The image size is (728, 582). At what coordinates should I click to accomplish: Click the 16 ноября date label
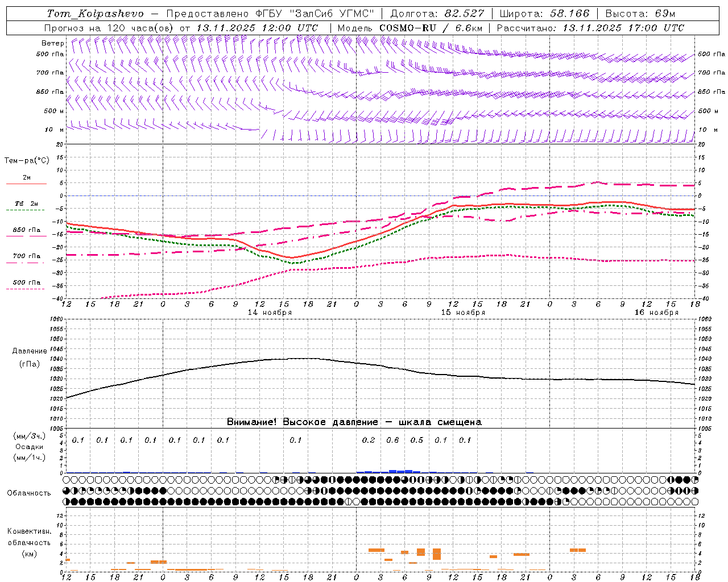656,313
